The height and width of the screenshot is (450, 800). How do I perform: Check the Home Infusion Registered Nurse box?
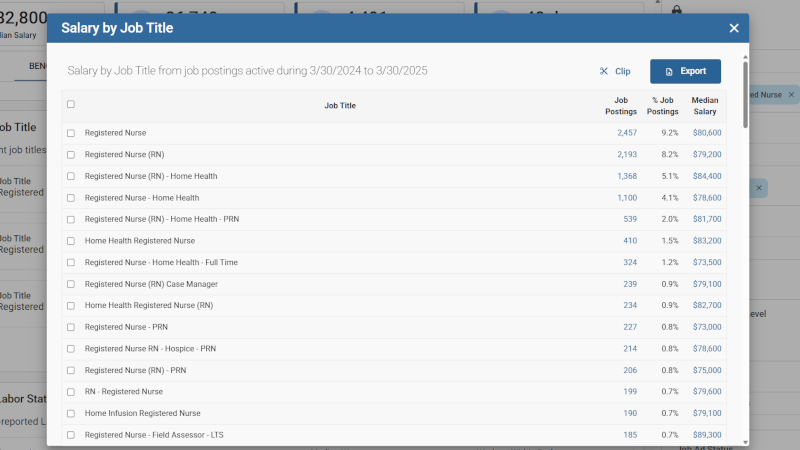71,413
